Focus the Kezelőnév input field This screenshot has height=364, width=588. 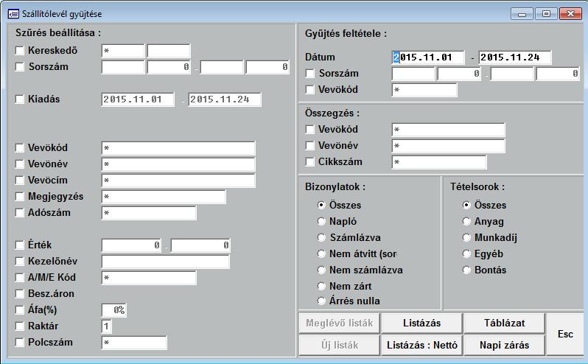(x=165, y=262)
